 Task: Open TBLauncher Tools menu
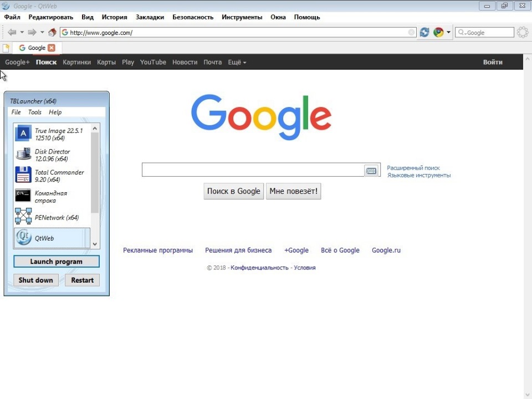pyautogui.click(x=34, y=112)
